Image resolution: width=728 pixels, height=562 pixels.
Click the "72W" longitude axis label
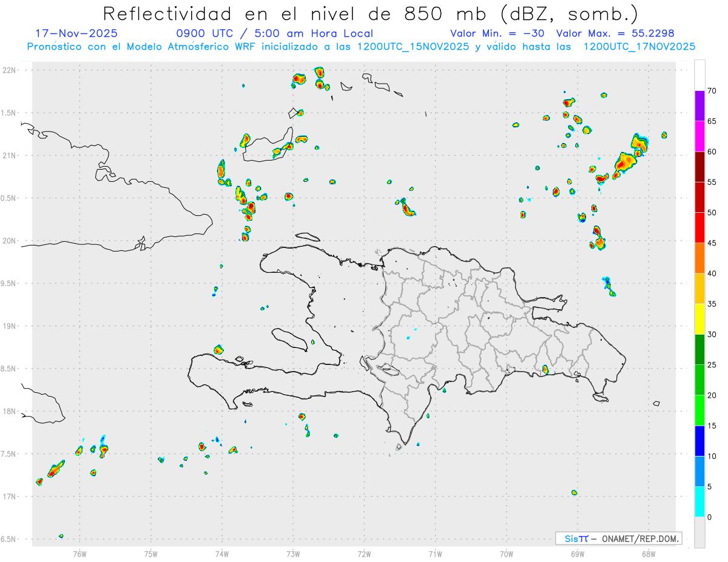point(364,554)
